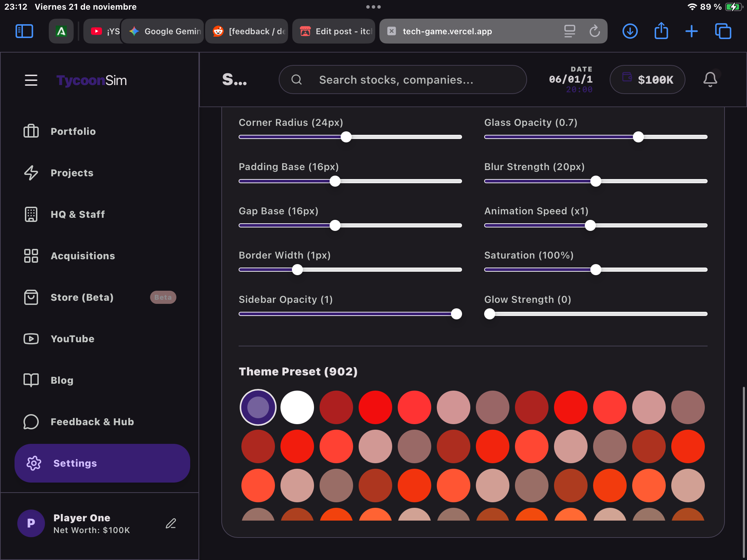Open the Safari tab overview icon
The image size is (747, 560).
(x=723, y=31)
